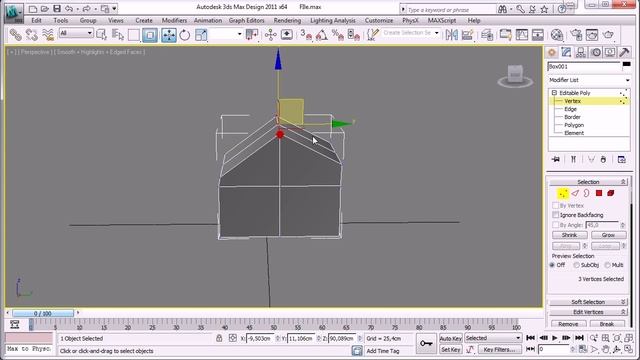640x360 pixels.
Task: Open Select by Name dialog
Action: [118, 35]
